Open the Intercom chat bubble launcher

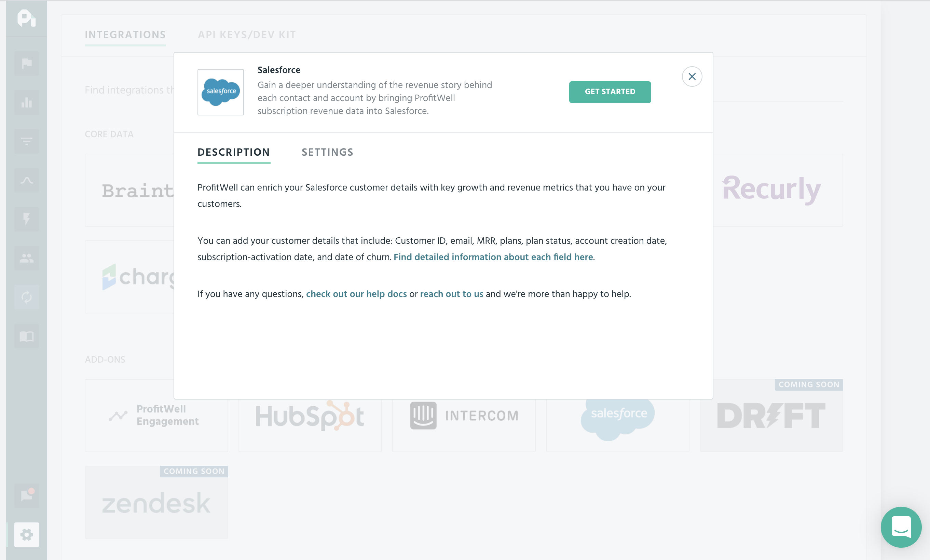click(x=901, y=527)
